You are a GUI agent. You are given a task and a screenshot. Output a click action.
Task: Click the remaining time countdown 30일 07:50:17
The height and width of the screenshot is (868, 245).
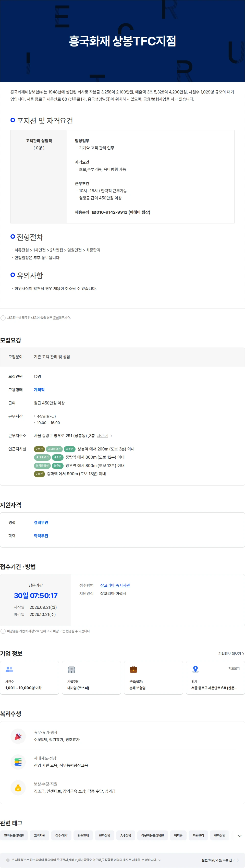tap(36, 596)
